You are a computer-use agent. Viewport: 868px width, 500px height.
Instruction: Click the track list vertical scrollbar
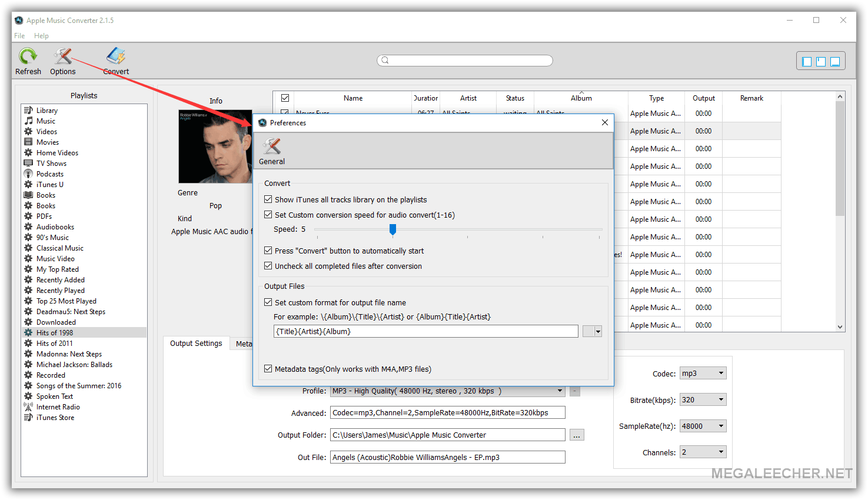click(840, 159)
